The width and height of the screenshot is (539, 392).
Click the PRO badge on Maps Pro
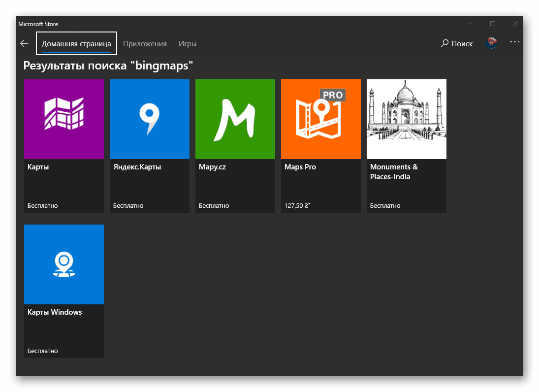(333, 95)
